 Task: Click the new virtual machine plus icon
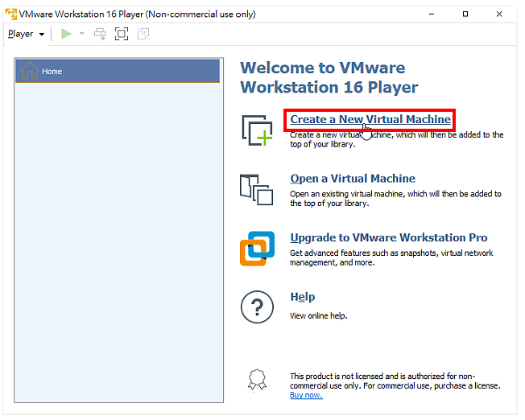[257, 130]
